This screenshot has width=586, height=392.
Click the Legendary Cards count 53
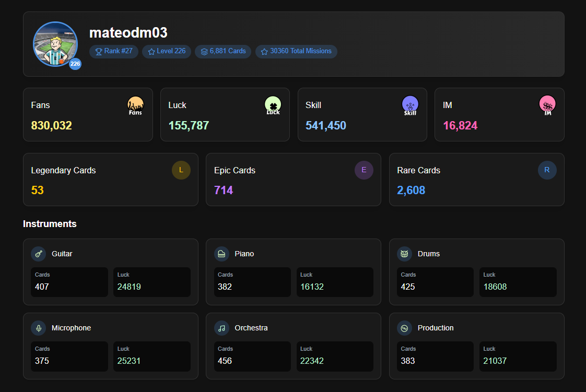click(x=38, y=191)
